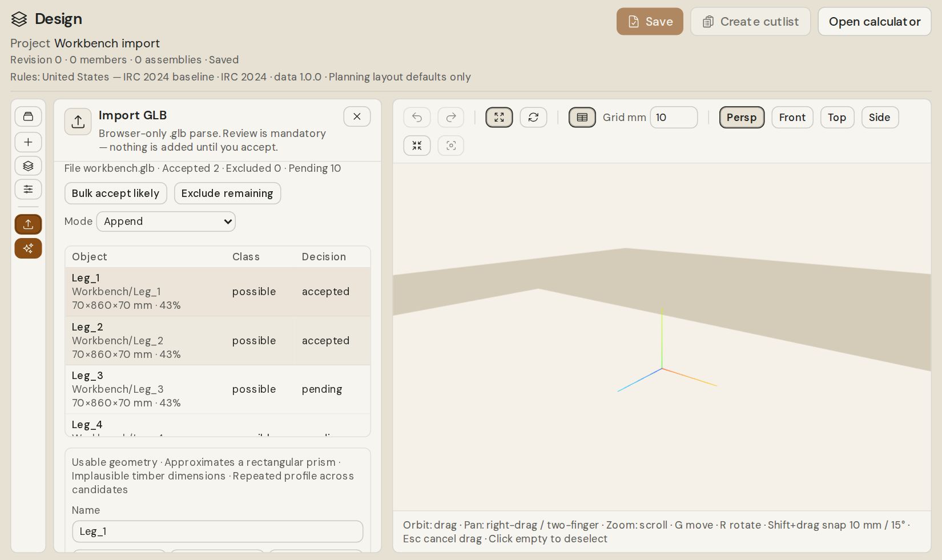Click the Name field containing Leg_1
The image size is (942, 560).
pyautogui.click(x=218, y=531)
